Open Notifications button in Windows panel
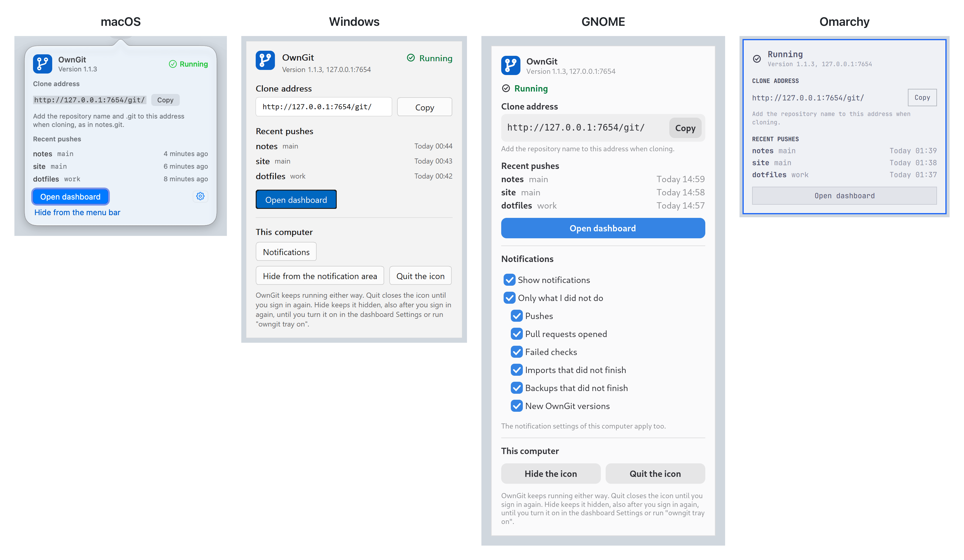Viewport: 964px width, 560px height. coord(286,252)
